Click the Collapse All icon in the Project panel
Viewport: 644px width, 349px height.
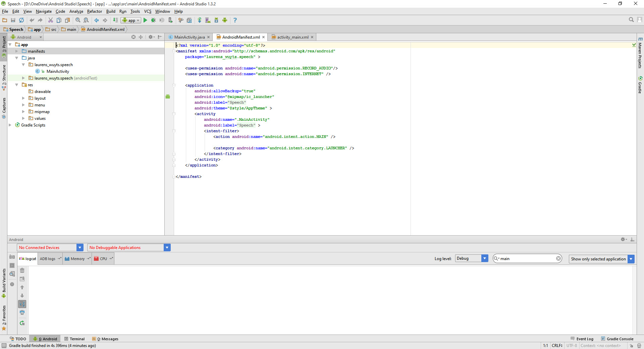[x=141, y=37]
